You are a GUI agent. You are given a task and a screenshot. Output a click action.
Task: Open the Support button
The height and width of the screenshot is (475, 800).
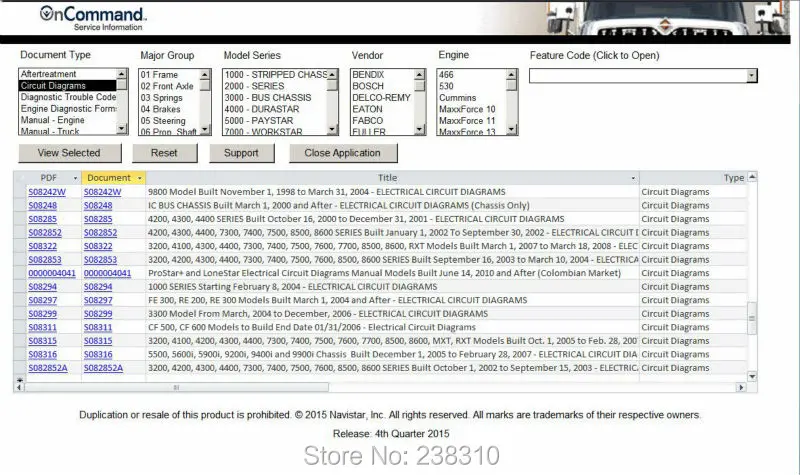click(241, 153)
